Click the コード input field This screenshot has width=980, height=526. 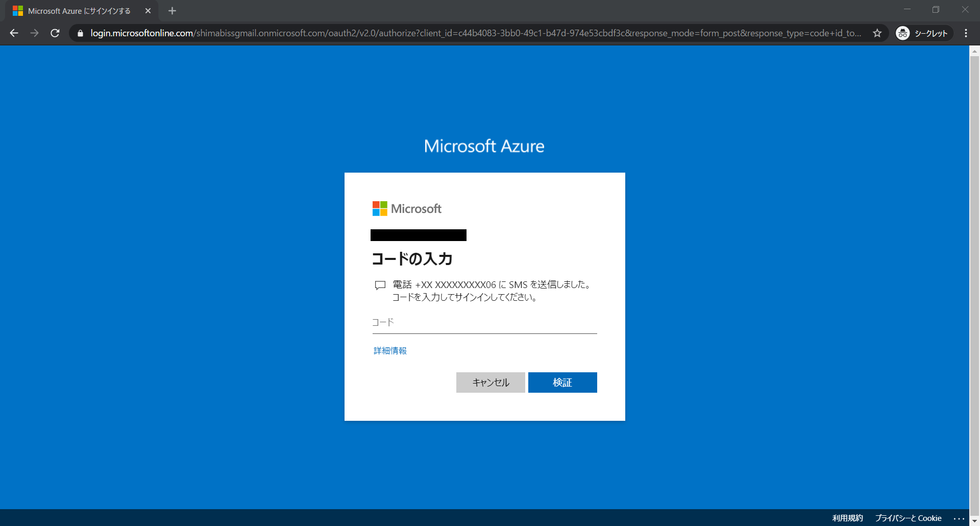coord(484,323)
